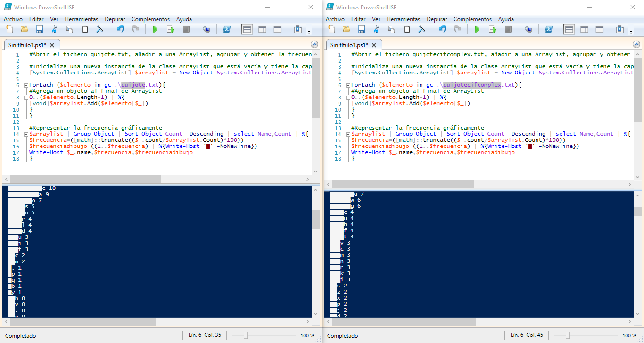Launch PowerShell console icon in left window
The width and height of the screenshot is (644, 343).
227,30
